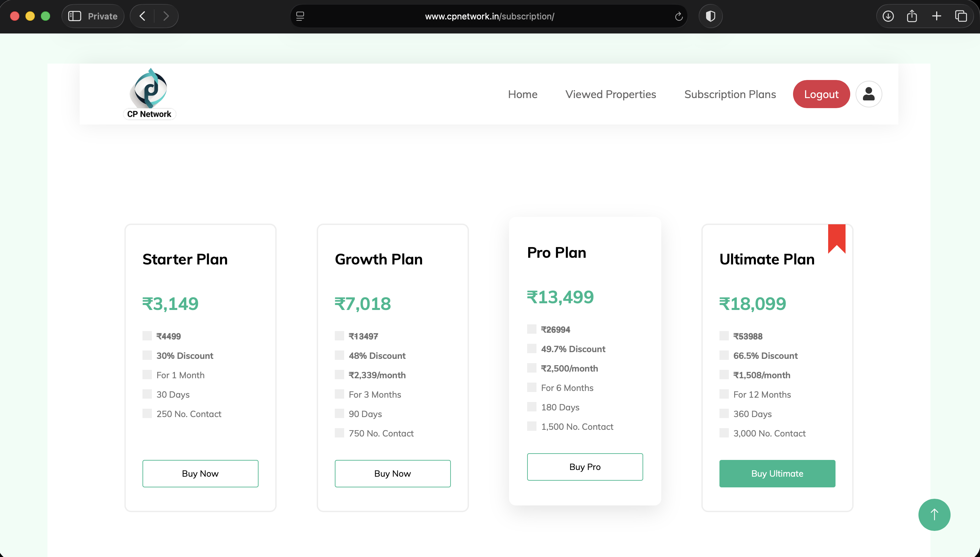Reload the page
The image size is (980, 557).
click(678, 16)
